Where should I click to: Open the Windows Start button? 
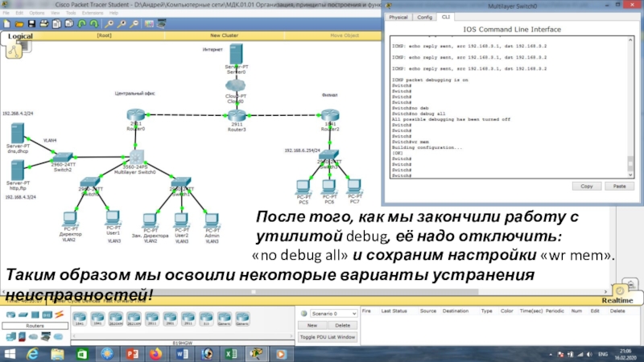10,354
